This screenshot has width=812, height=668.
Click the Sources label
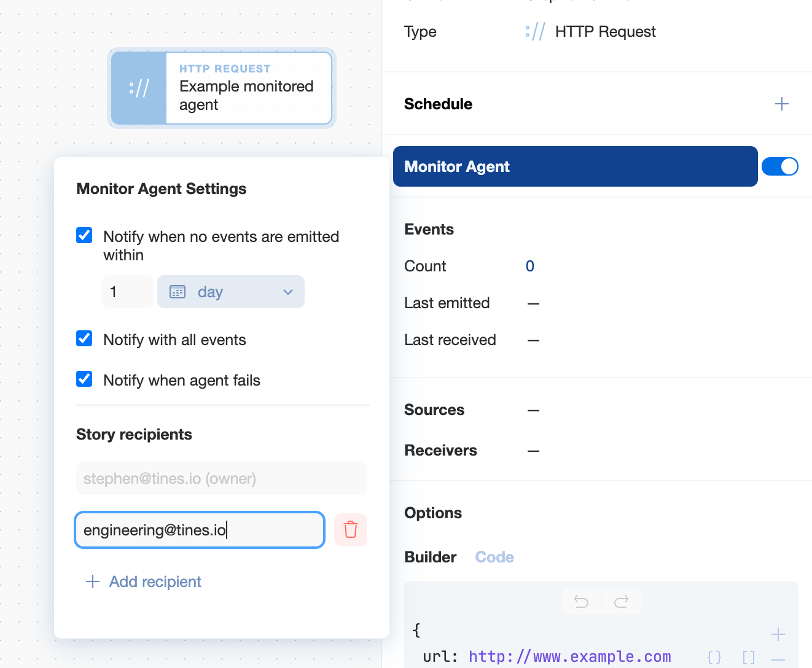pyautogui.click(x=434, y=410)
